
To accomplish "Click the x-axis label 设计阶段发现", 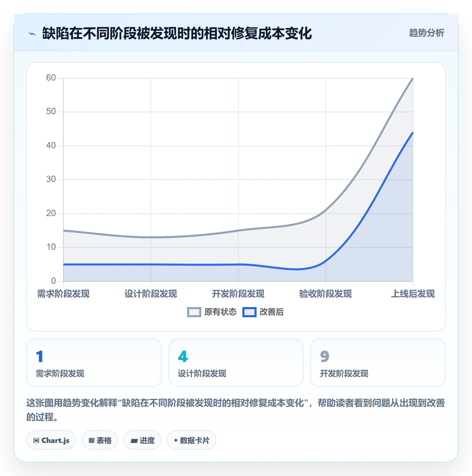I will point(151,294).
